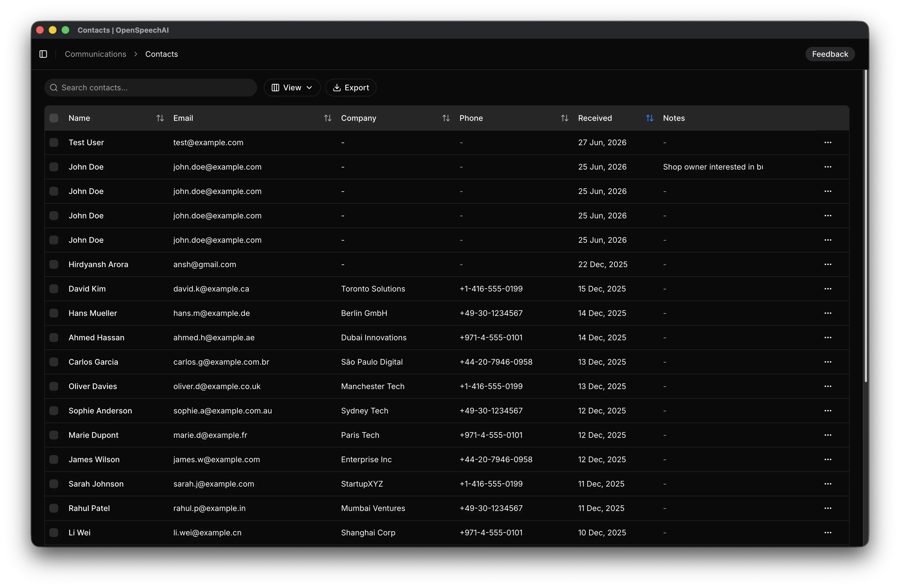Toggle the sidebar panel icon

(43, 54)
